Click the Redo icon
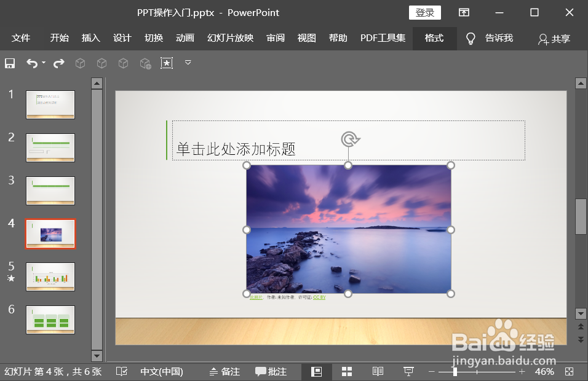The height and width of the screenshot is (381, 588). [x=58, y=62]
